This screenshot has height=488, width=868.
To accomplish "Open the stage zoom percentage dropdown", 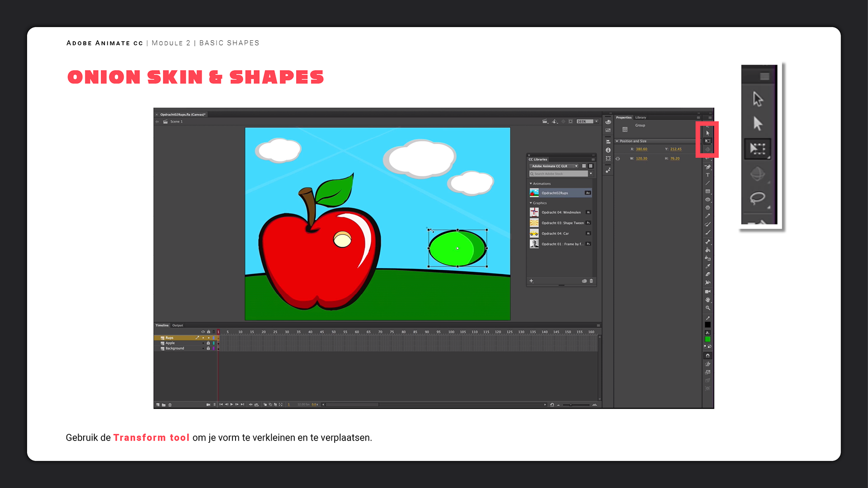I will (596, 122).
